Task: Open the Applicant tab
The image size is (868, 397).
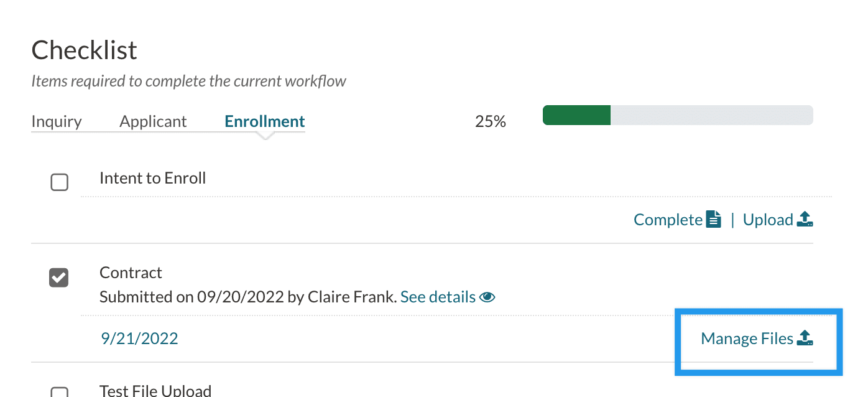Action: [x=153, y=121]
